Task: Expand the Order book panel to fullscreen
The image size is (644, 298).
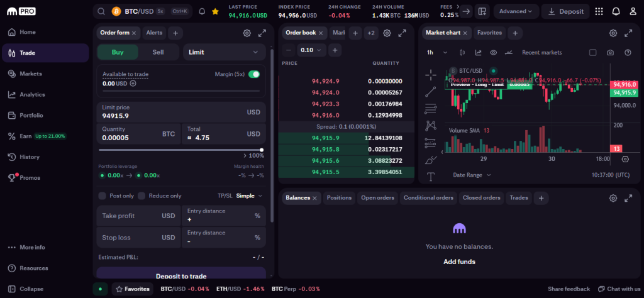Action: click(x=402, y=33)
